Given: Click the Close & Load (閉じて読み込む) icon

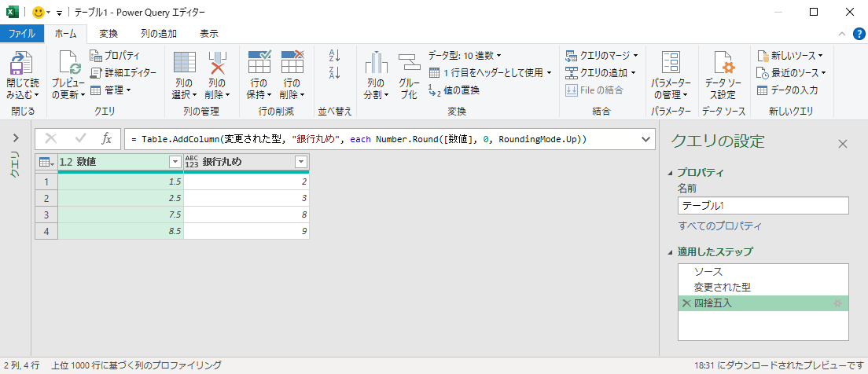Looking at the screenshot, I should pos(23,62).
